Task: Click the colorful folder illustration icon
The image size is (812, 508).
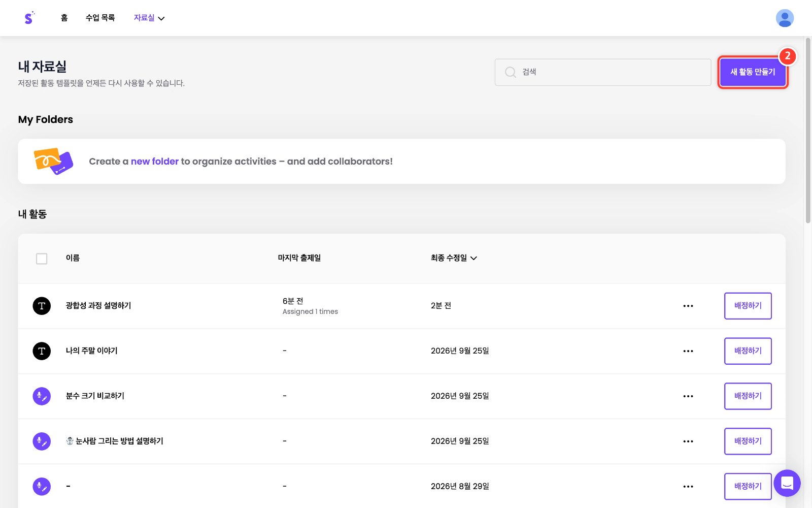Action: pyautogui.click(x=53, y=162)
